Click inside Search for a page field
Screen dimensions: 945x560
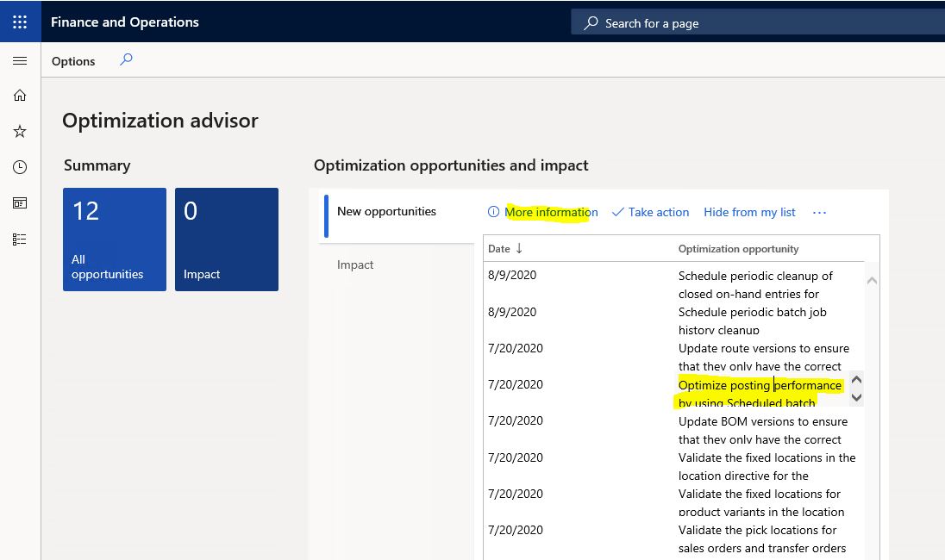[758, 23]
